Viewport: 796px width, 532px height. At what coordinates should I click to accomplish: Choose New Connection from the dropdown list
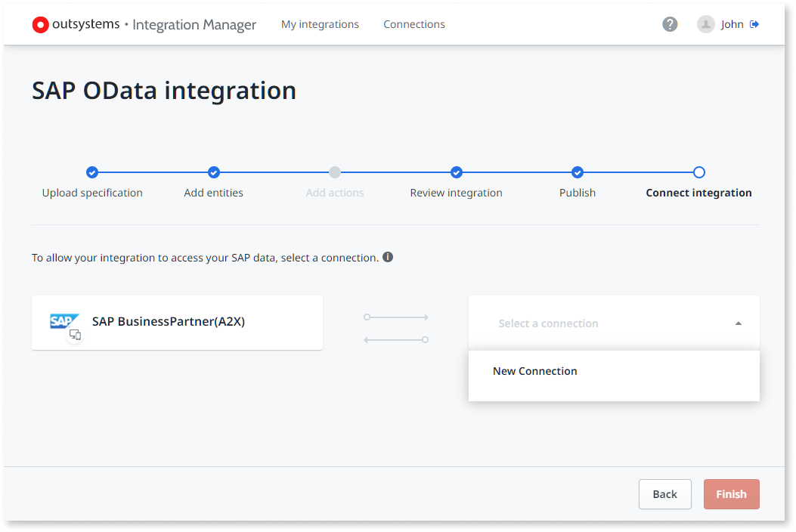click(535, 371)
